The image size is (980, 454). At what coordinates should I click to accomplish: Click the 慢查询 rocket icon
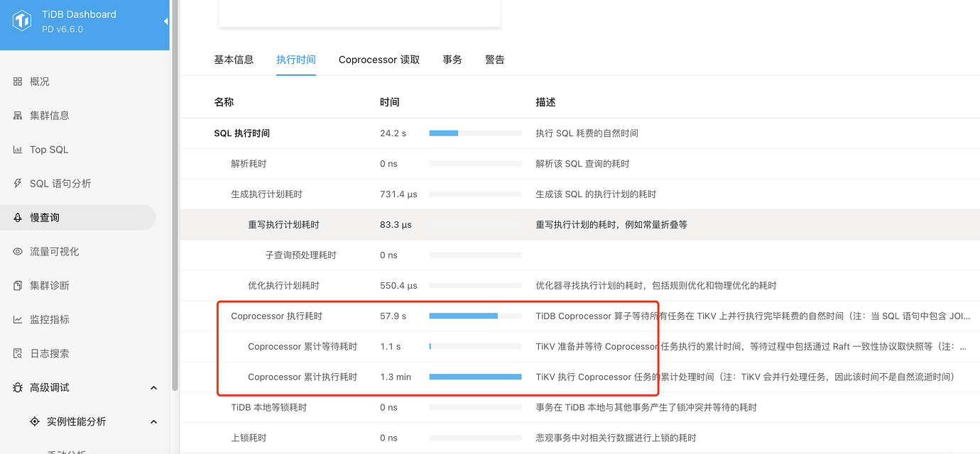click(18, 218)
